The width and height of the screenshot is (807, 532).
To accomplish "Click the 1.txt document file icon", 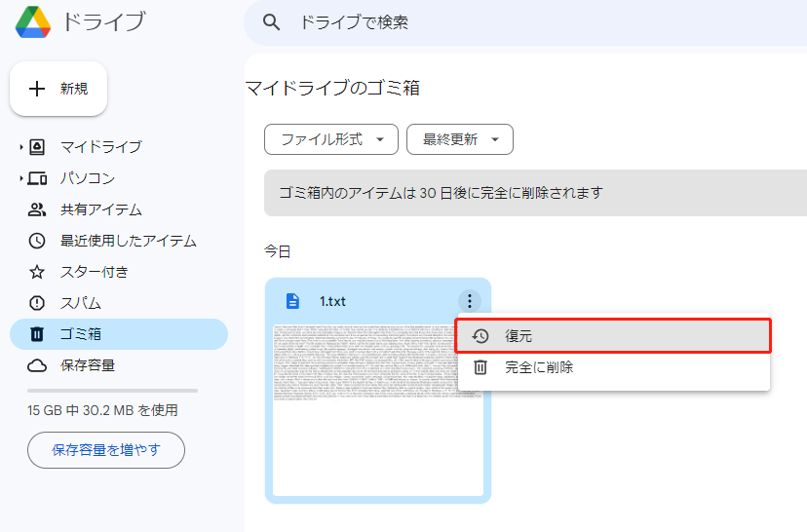I will pyautogui.click(x=291, y=301).
